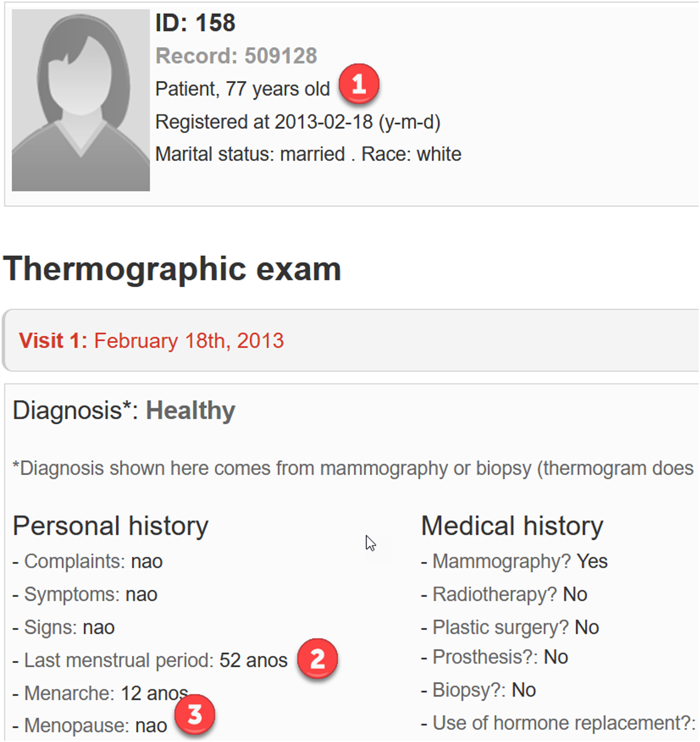
Task: Click the Biopsy? No entry
Action: (x=479, y=690)
